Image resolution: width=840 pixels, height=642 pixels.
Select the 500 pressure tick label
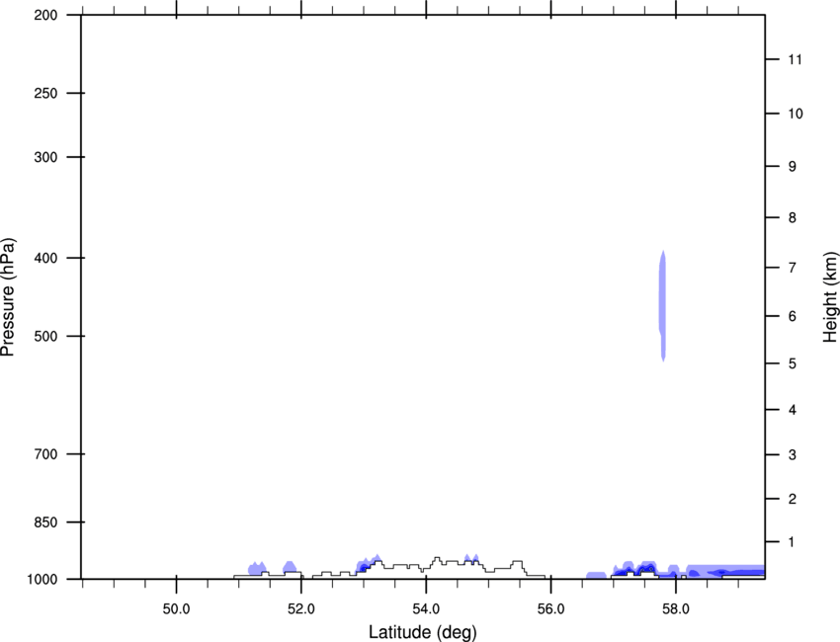coord(45,336)
